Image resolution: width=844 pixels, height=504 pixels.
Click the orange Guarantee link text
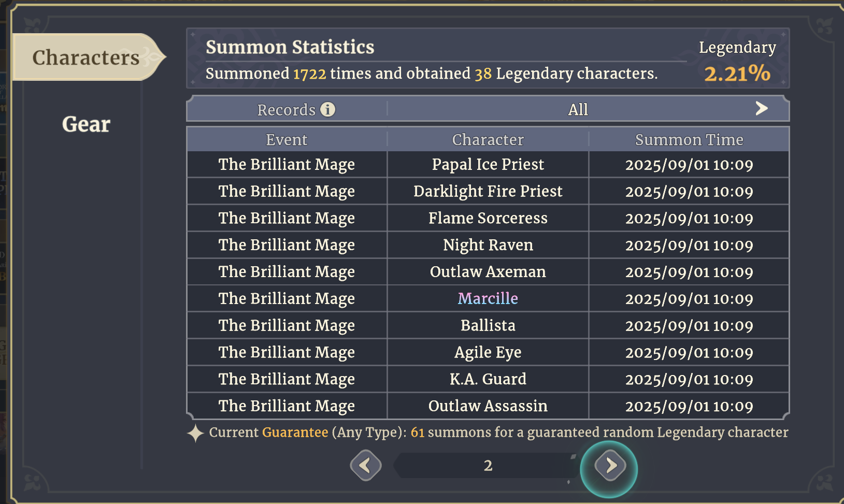click(x=295, y=433)
